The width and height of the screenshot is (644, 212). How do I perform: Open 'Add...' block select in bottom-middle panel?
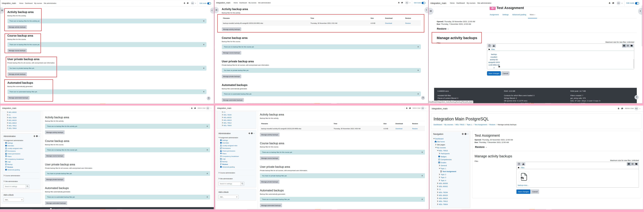click(x=228, y=197)
